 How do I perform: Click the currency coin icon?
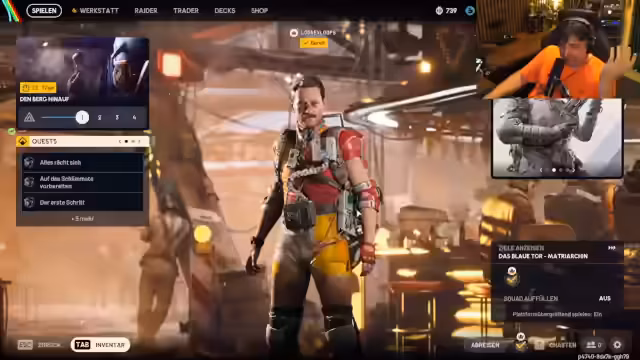point(439,11)
